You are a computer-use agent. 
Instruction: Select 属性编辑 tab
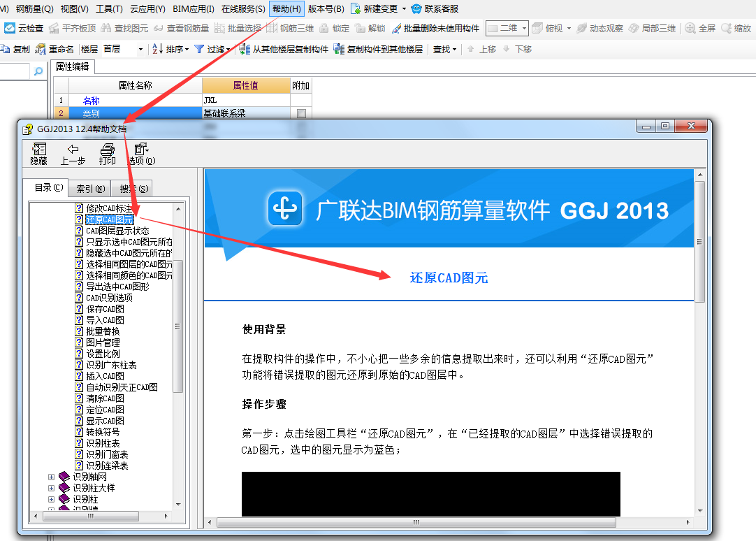pyautogui.click(x=73, y=66)
